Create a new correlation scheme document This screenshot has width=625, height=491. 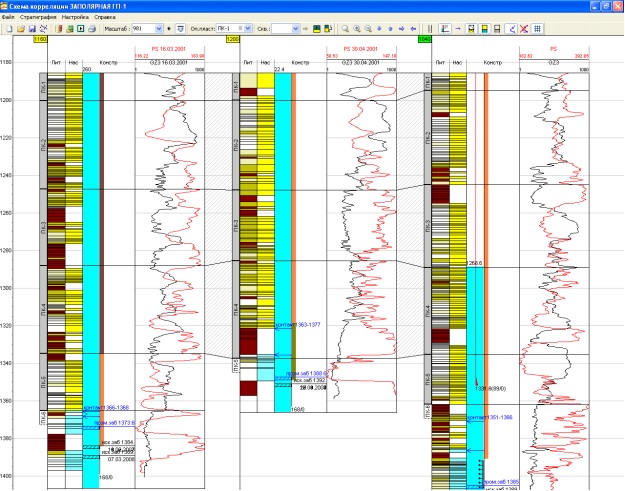10,29
